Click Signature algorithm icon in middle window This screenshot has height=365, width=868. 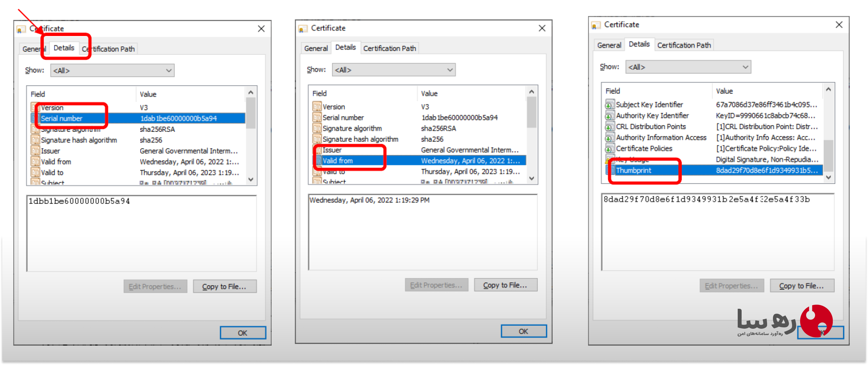tap(317, 128)
